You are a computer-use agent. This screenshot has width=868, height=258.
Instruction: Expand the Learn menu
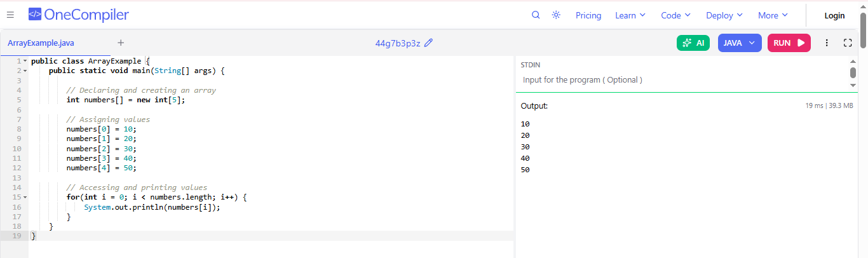(x=630, y=15)
